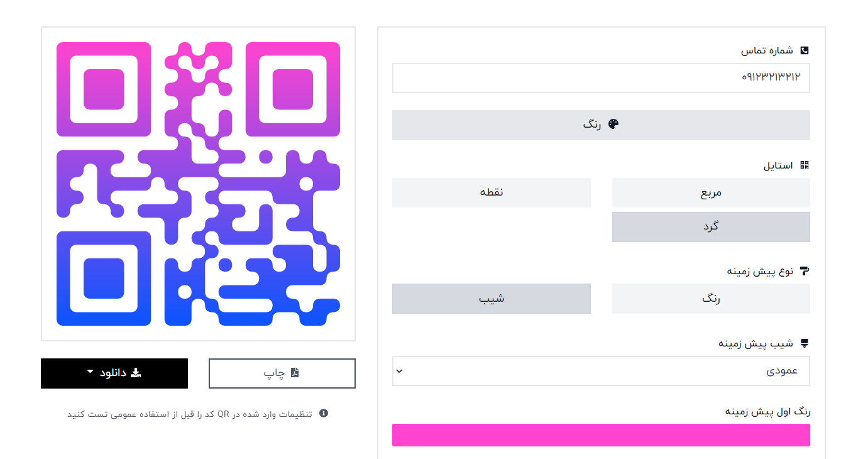
Task: Open the عمودی gradient direction dropdown
Action: pos(601,371)
